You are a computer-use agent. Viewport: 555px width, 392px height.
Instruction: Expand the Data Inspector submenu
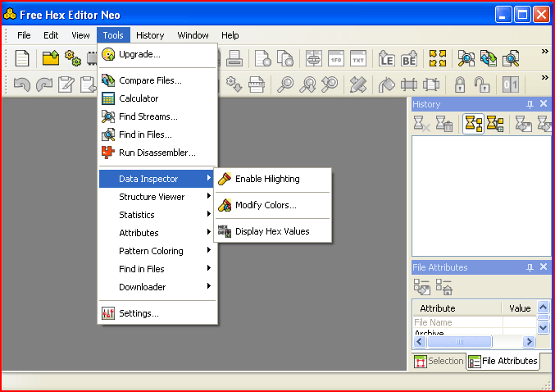tap(156, 179)
